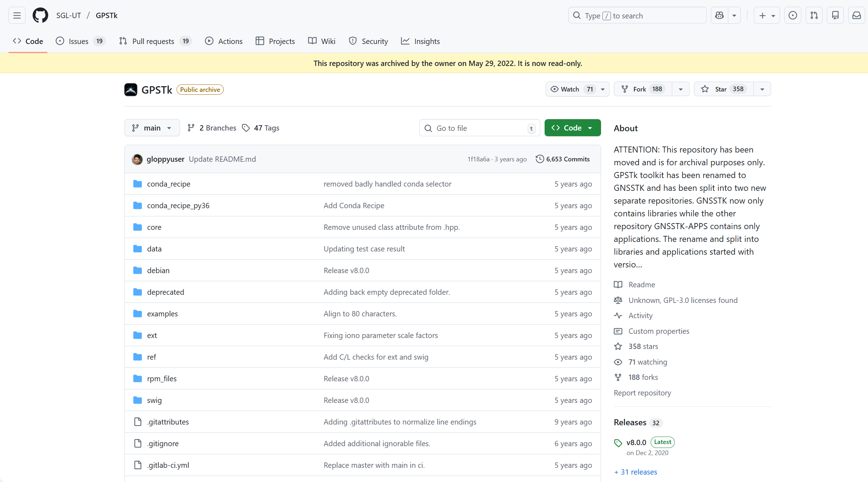
Task: Expand the Star lists dropdown arrow
Action: (762, 89)
